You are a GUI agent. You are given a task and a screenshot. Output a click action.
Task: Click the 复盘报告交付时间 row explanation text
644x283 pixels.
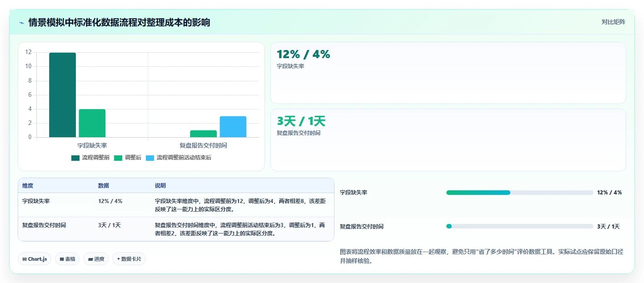point(240,229)
